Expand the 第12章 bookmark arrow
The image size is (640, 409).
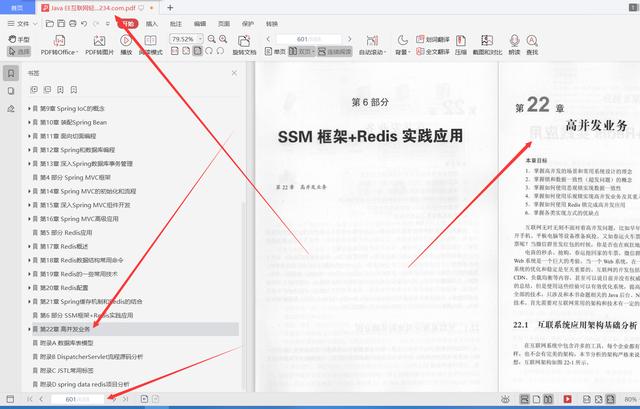pos(29,150)
